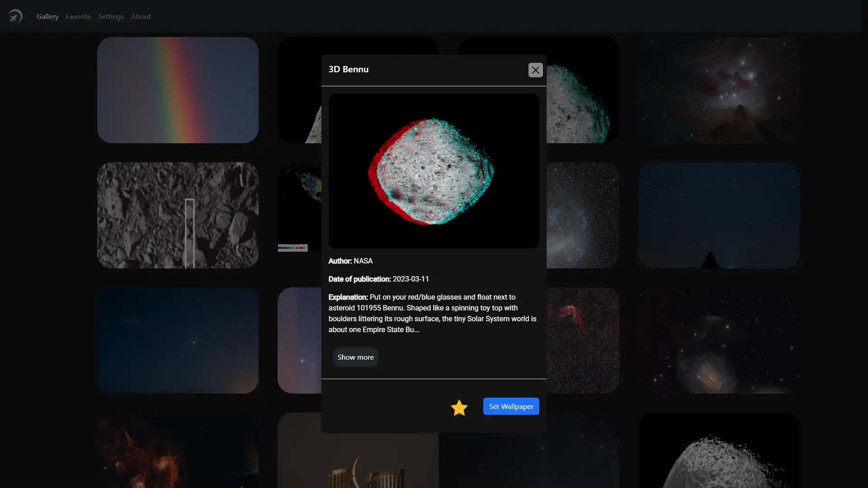868x488 pixels.
Task: Click the Set Wallpaper button
Action: click(x=511, y=406)
